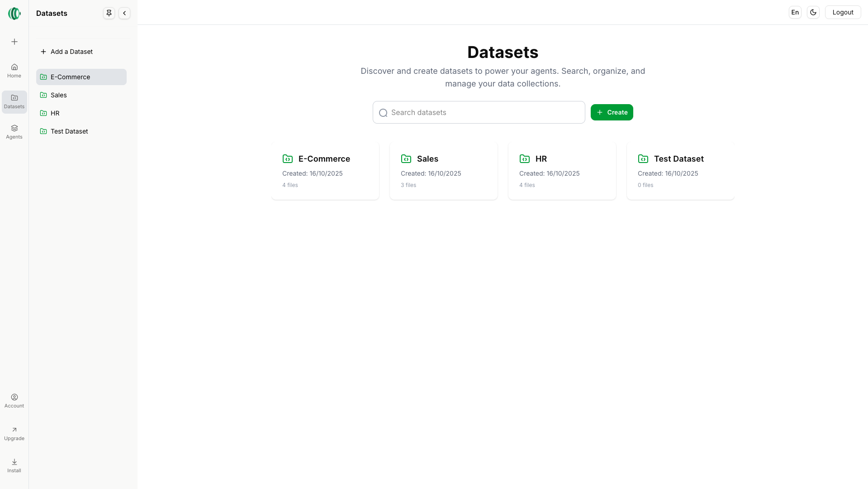Image resolution: width=868 pixels, height=489 pixels.
Task: Go to Home in the sidebar
Action: click(14, 71)
